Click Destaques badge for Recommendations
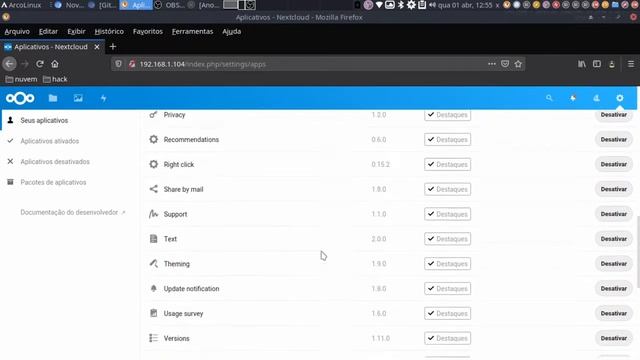 (447, 140)
